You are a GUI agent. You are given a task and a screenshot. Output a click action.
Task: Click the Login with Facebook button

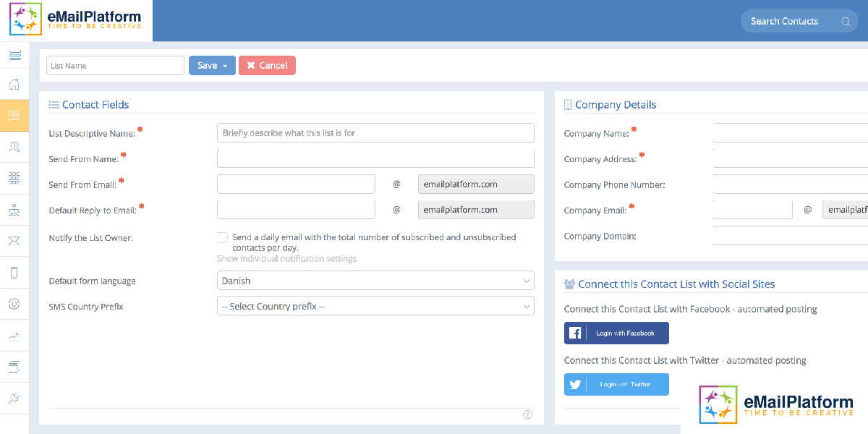[x=616, y=333]
